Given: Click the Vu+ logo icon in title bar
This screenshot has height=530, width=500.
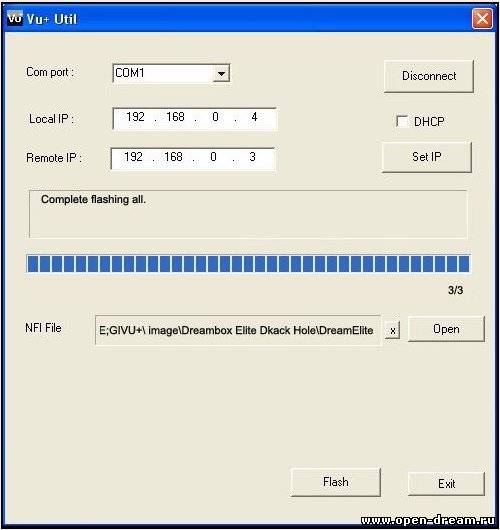Looking at the screenshot, I should point(15,18).
